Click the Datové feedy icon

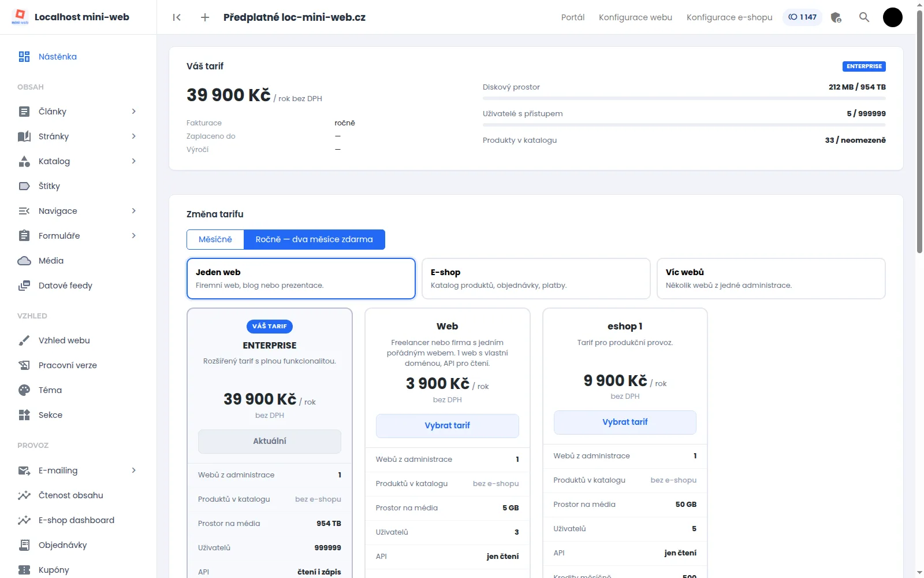pos(24,286)
